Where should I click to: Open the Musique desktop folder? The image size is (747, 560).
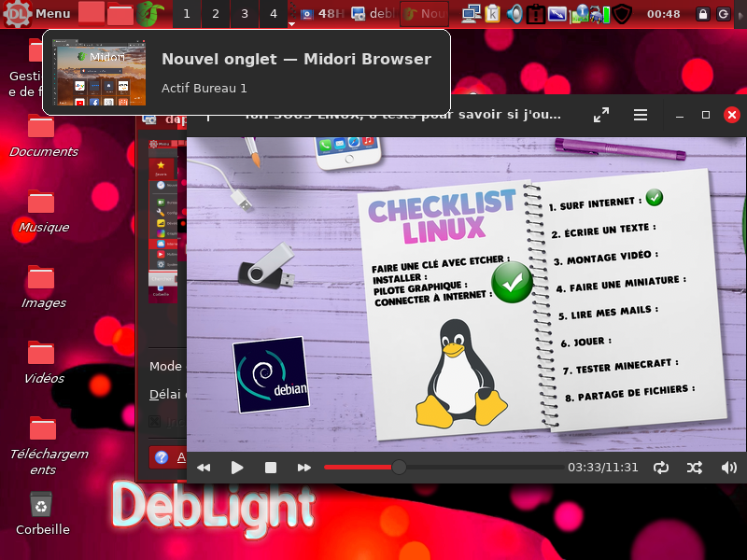[42, 202]
